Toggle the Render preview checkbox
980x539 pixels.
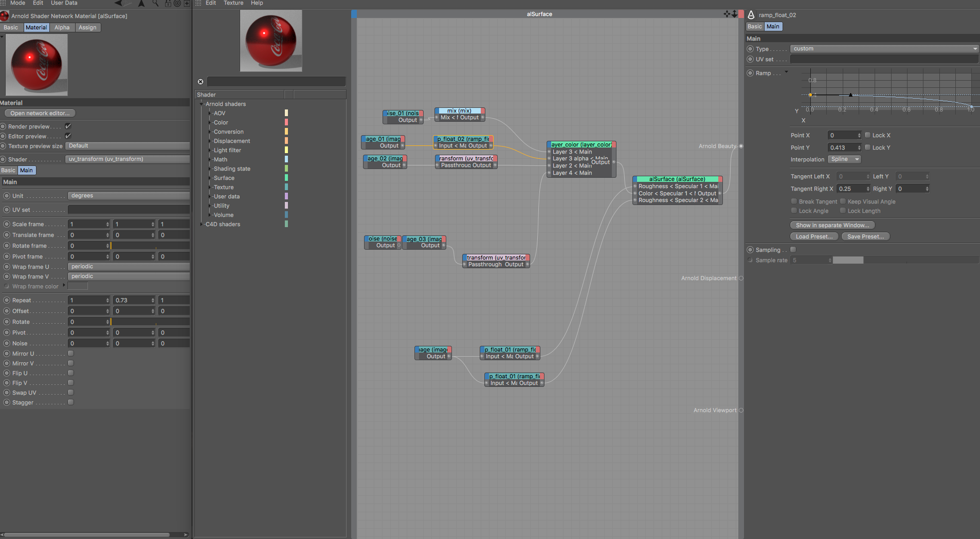click(x=68, y=126)
